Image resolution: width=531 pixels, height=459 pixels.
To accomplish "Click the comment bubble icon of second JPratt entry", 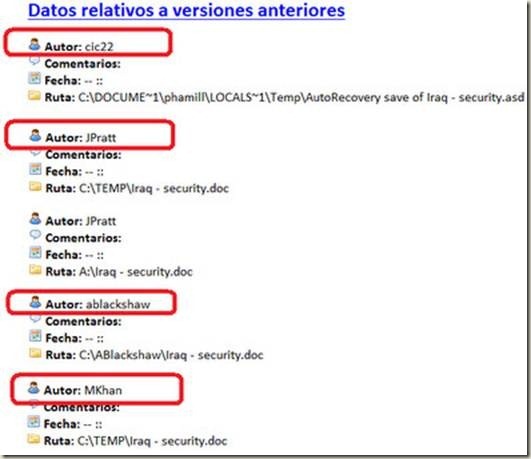I will pyautogui.click(x=35, y=234).
